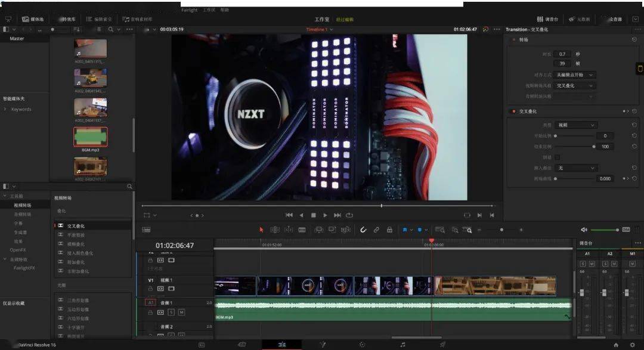Play the timeline in reverse

coord(302,215)
